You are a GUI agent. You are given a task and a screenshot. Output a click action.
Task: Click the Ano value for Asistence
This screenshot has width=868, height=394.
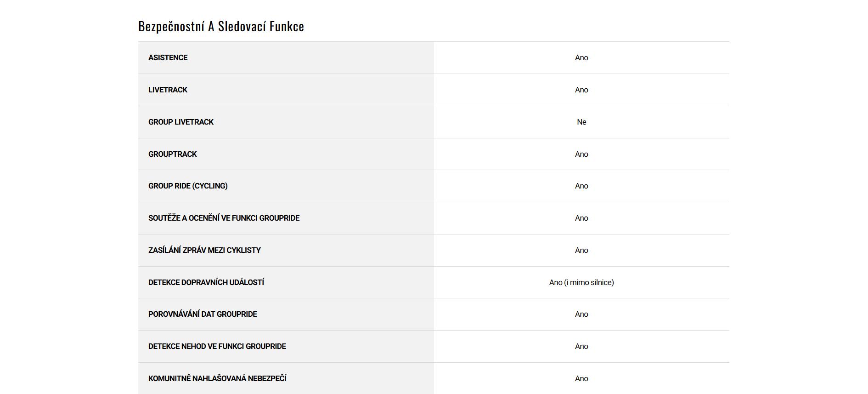click(581, 57)
